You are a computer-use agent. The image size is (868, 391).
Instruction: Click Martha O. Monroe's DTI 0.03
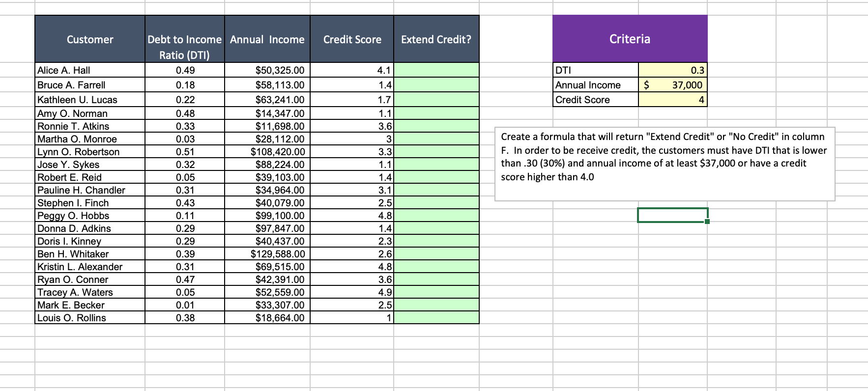pos(185,139)
